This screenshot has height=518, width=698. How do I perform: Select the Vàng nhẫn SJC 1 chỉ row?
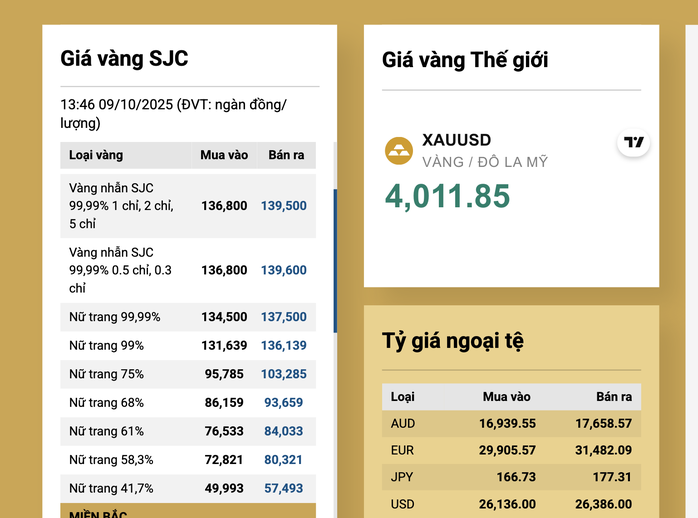tap(188, 206)
